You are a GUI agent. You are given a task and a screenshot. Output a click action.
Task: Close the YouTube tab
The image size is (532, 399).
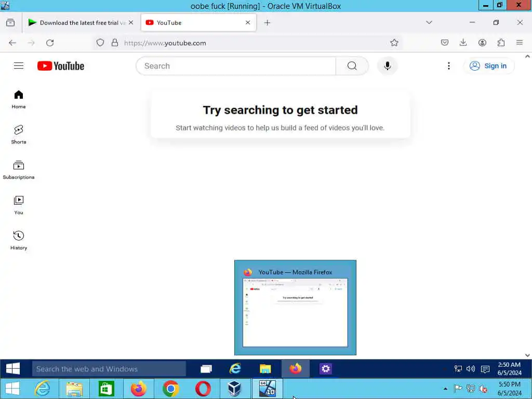[248, 22]
